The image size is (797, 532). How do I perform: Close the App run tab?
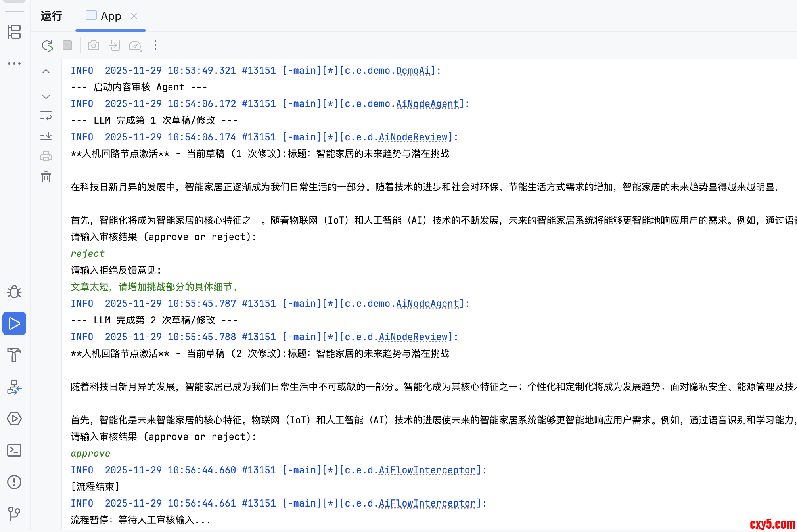pyautogui.click(x=134, y=16)
